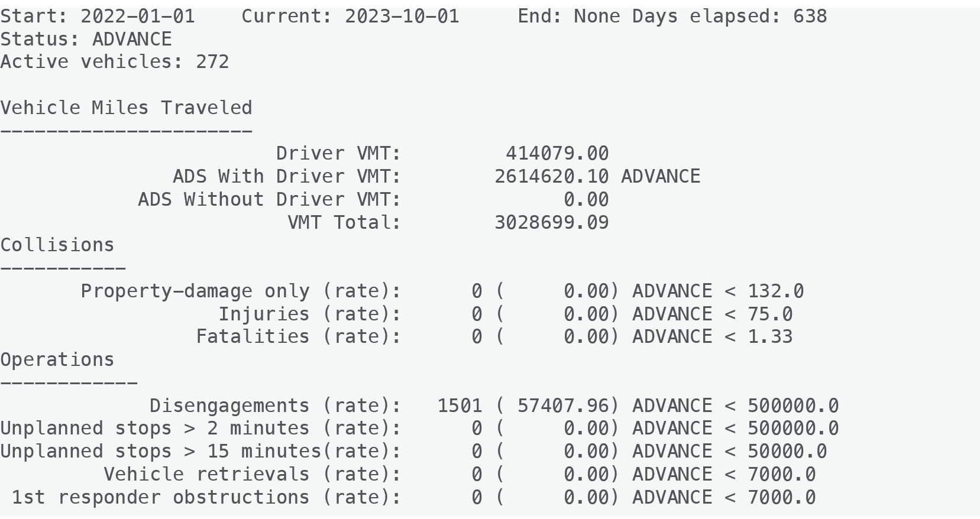
Task: Click the Start date 2022-01-01
Action: click(x=138, y=16)
